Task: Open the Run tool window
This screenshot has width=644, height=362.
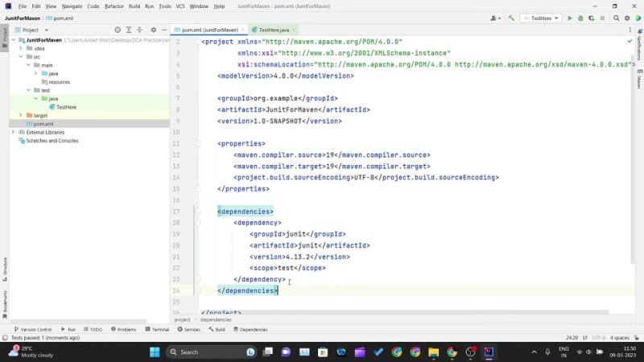Action: point(68,330)
